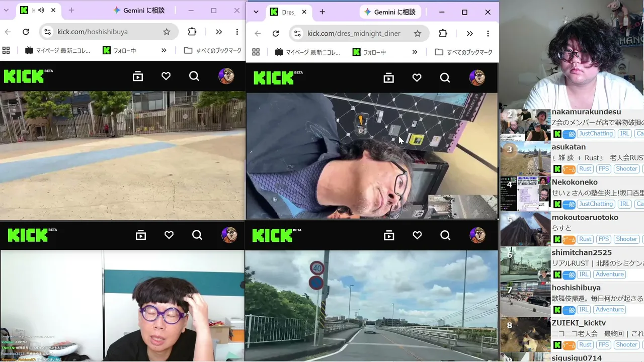
Task: Select the FPS tag under mokoutoaruotoko
Action: click(x=603, y=239)
